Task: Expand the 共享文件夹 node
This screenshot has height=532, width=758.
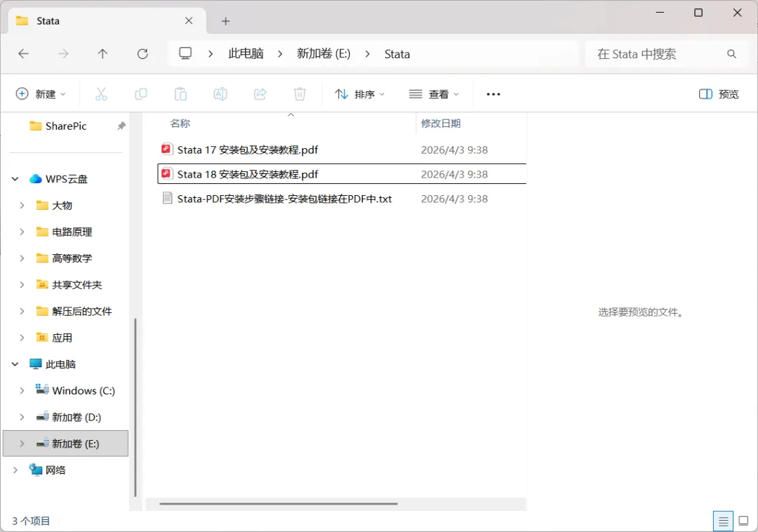Action: click(x=22, y=285)
